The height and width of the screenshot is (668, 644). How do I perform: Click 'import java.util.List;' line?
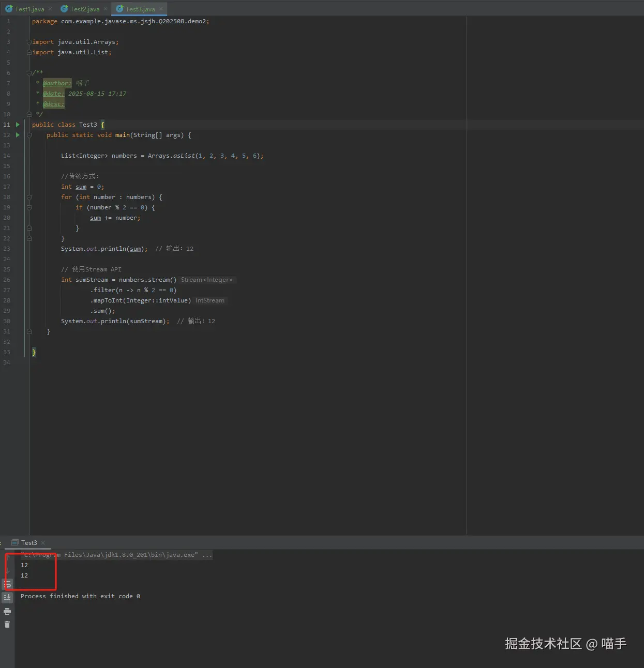tap(72, 52)
